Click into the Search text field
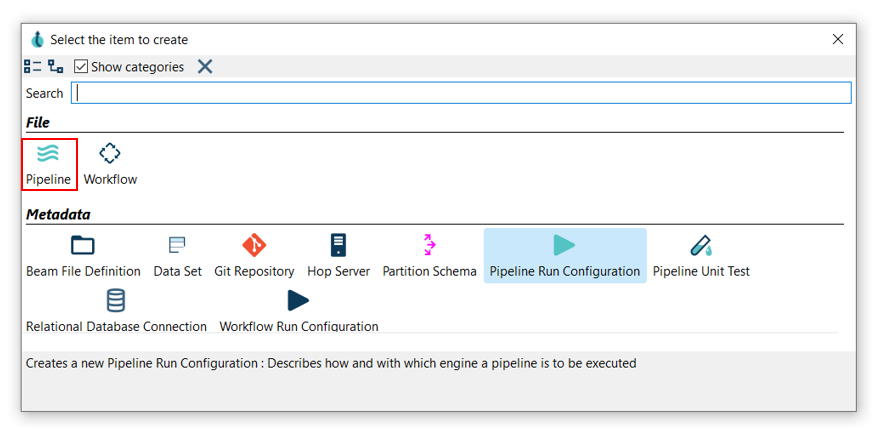This screenshot has width=882, height=431. [460, 93]
